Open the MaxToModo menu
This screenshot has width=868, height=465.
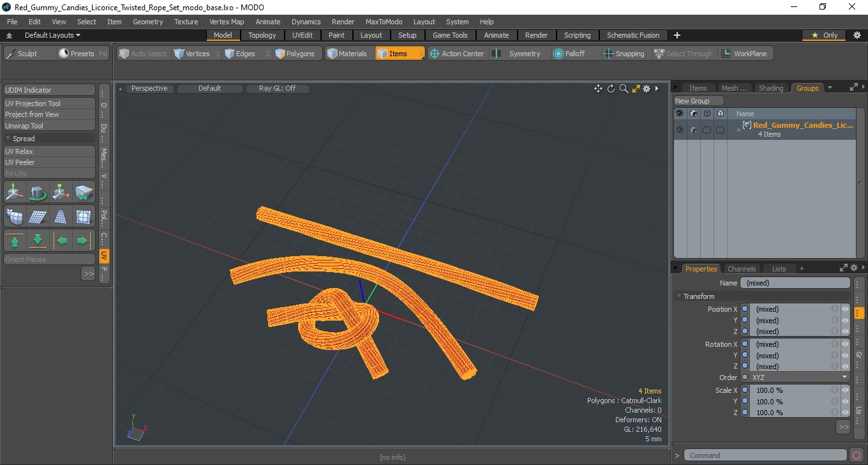384,22
